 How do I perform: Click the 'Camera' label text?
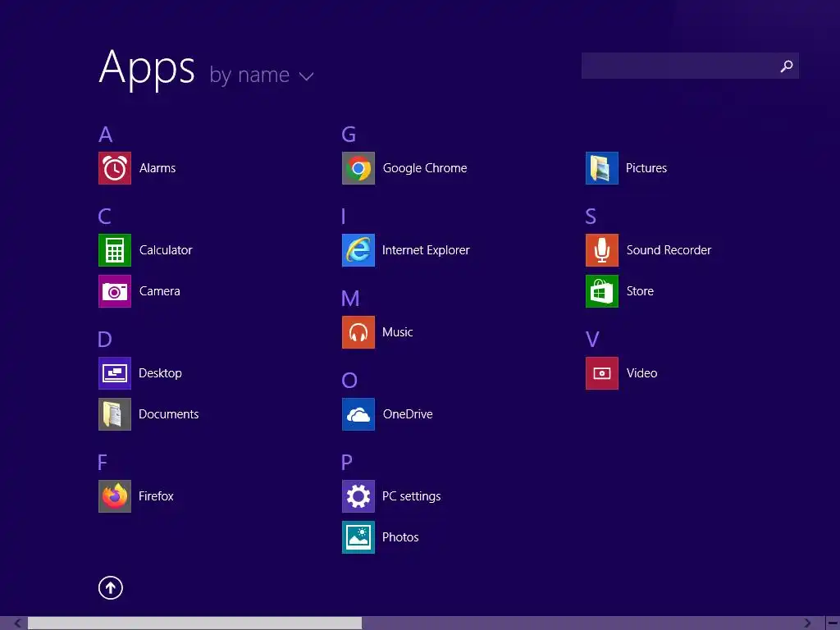click(x=160, y=291)
